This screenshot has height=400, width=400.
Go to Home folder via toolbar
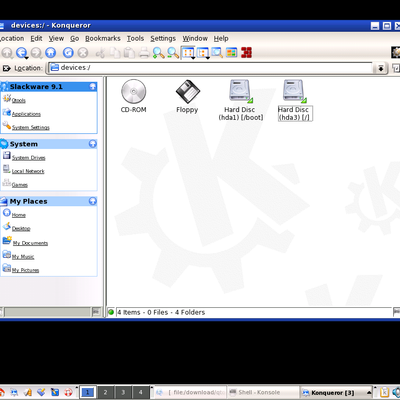(51, 52)
